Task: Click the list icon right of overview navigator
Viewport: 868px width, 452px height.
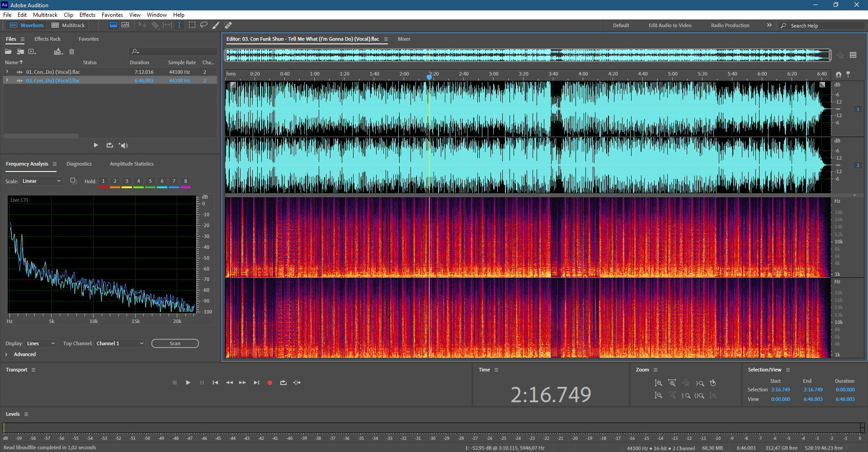Action: pos(853,55)
